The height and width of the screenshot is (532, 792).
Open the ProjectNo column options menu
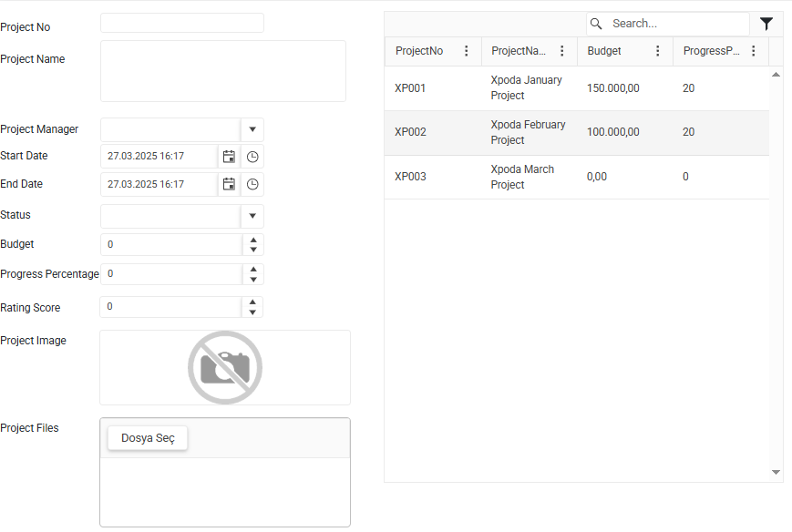coord(467,50)
